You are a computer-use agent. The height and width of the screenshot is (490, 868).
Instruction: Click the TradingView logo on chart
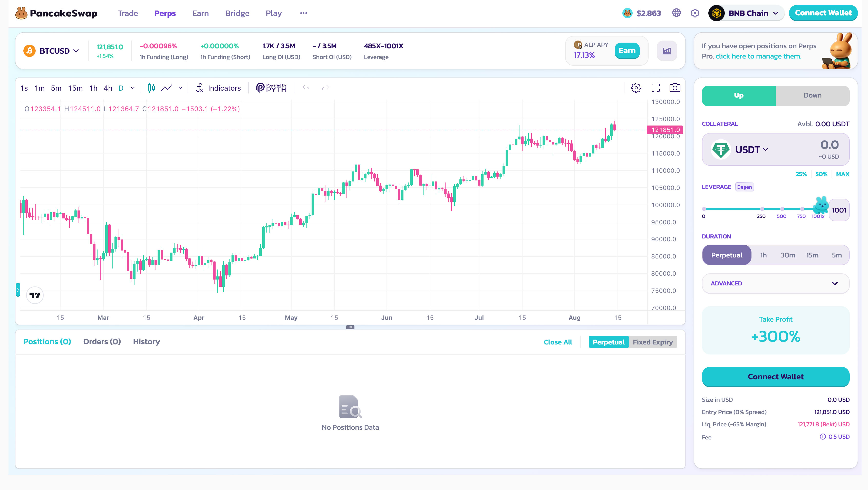[x=35, y=295]
